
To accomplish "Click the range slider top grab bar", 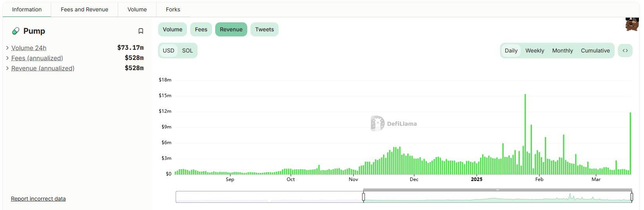I will (498, 190).
